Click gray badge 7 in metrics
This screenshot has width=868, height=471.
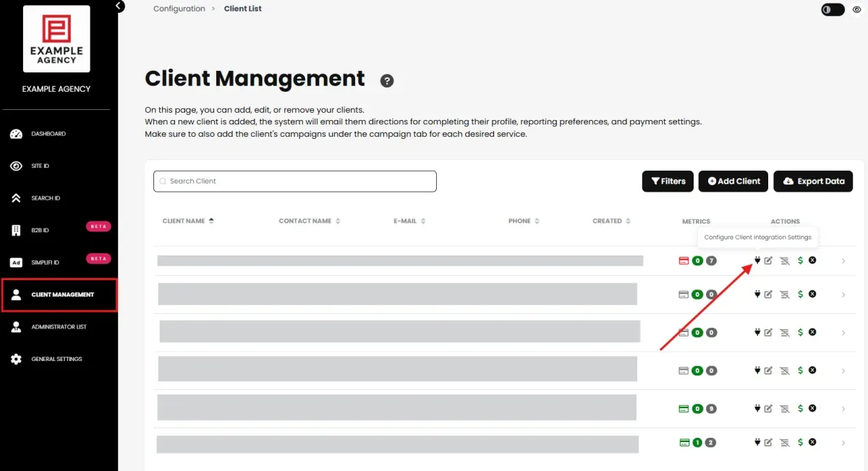(x=711, y=260)
